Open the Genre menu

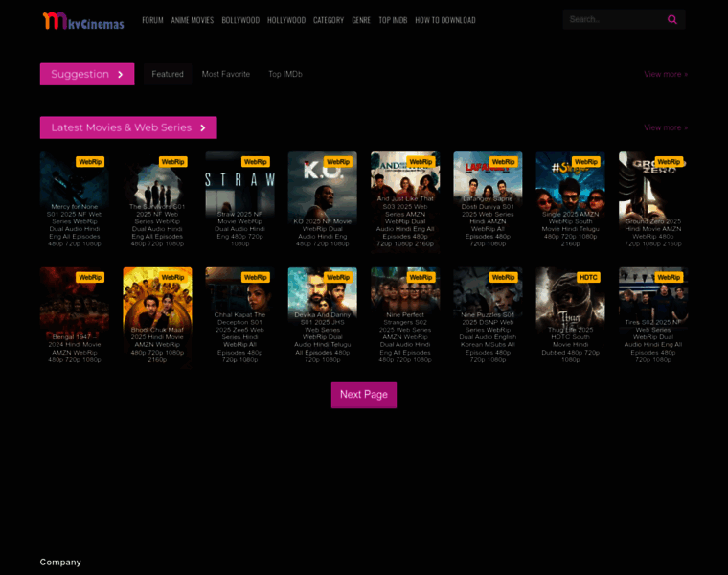361,20
